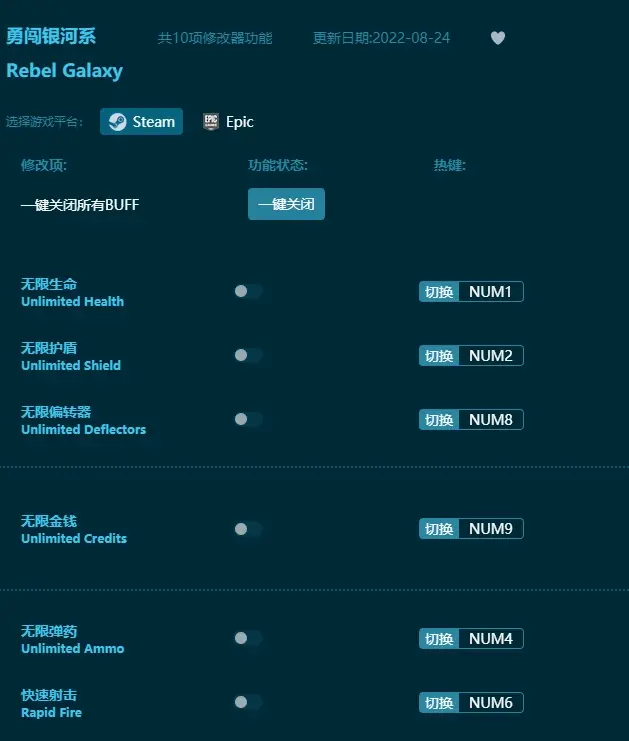
Task: Click the Rapid Fire label
Action: tap(52, 713)
